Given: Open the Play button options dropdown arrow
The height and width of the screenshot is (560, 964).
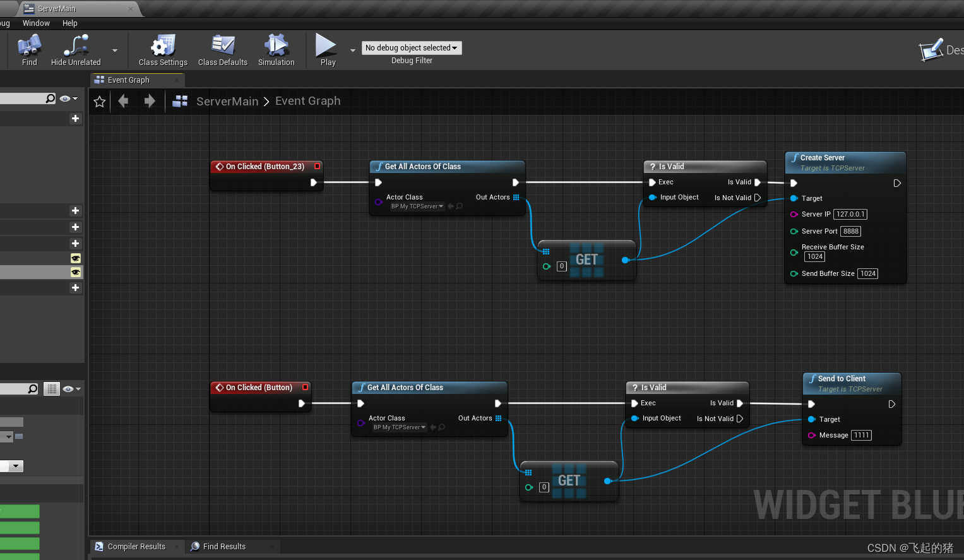Looking at the screenshot, I should click(352, 50).
